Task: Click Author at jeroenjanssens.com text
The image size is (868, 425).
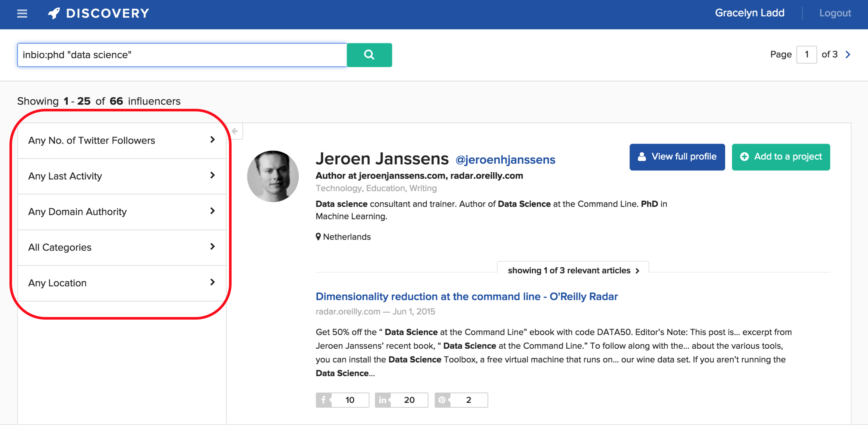Action: (x=419, y=176)
